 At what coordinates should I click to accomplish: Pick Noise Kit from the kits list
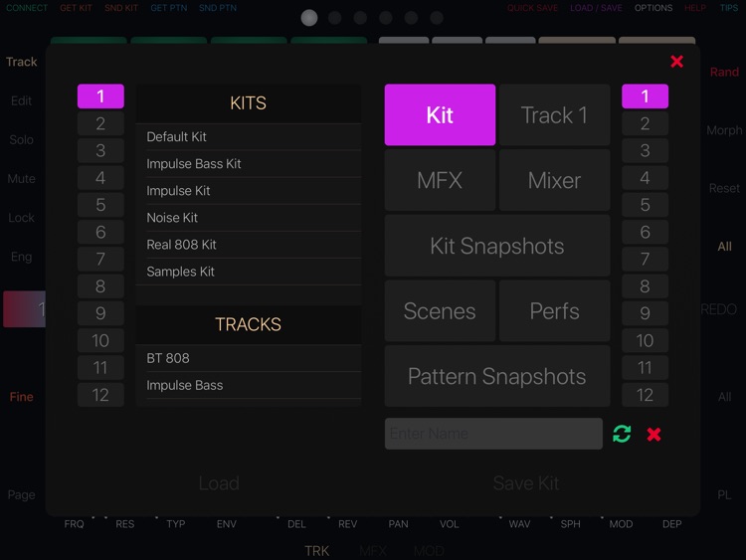(249, 218)
